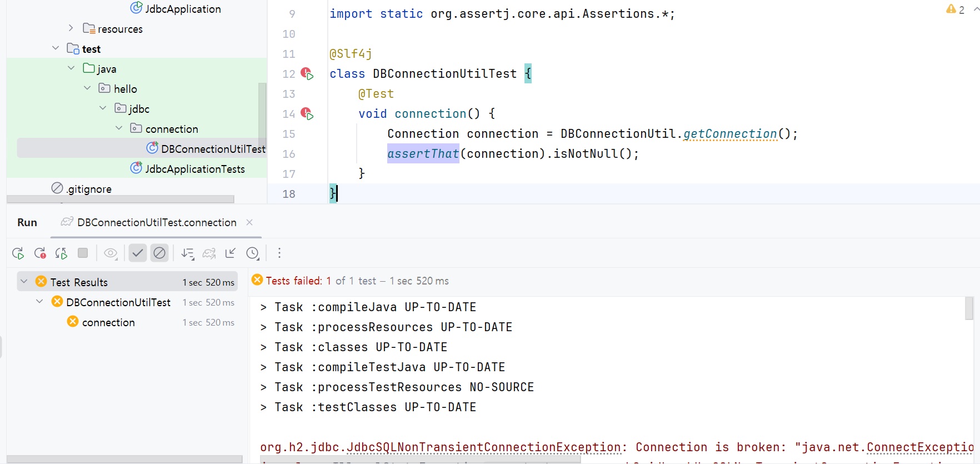Select the connection package in project tree

coord(172,129)
